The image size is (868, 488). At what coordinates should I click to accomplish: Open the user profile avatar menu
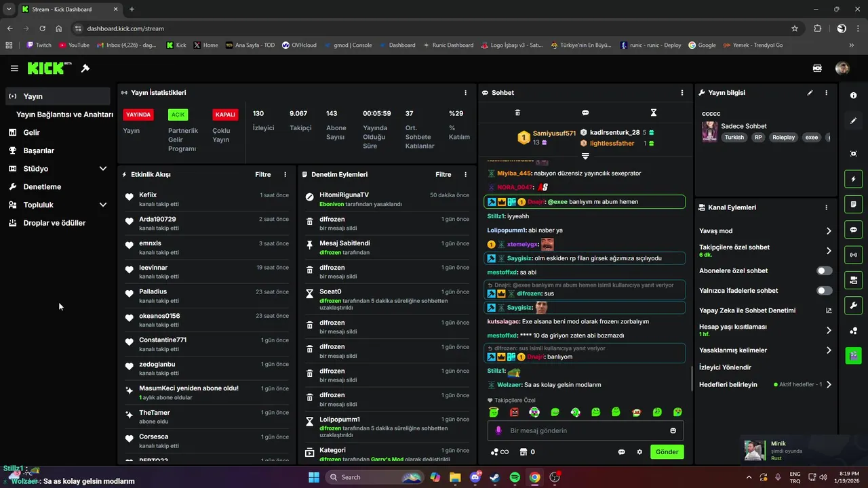tap(842, 68)
